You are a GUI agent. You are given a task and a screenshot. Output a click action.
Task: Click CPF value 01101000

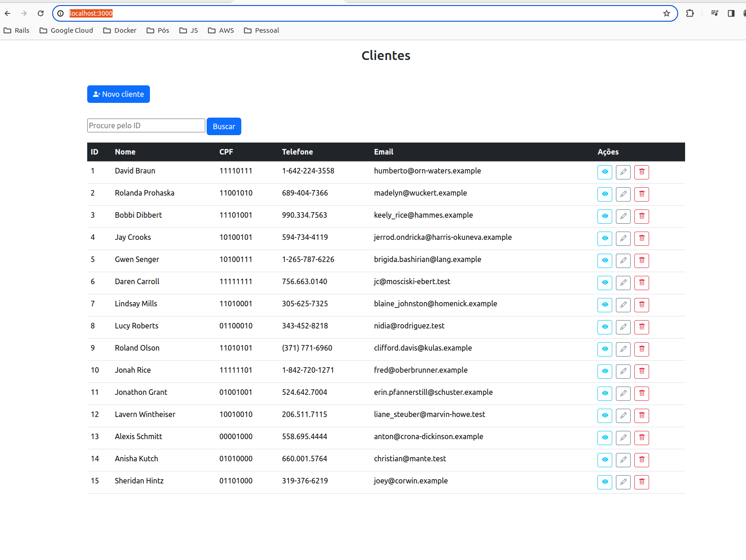pyautogui.click(x=236, y=481)
